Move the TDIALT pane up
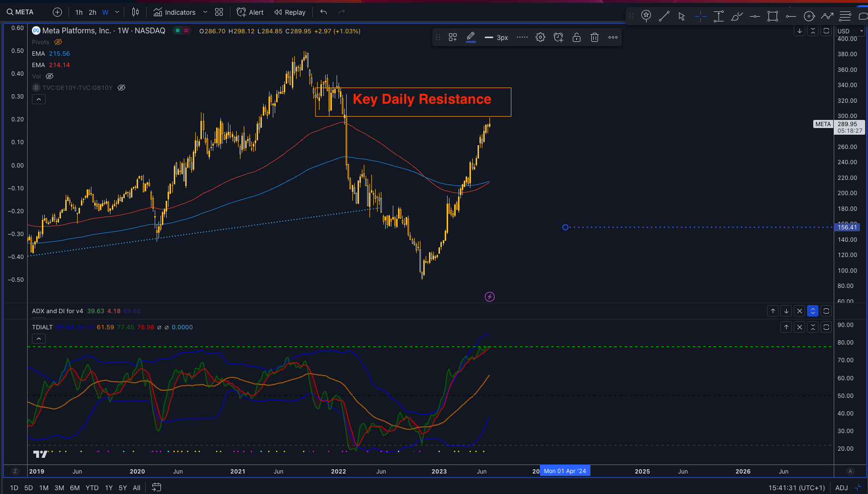This screenshot has height=494, width=868. coord(786,327)
